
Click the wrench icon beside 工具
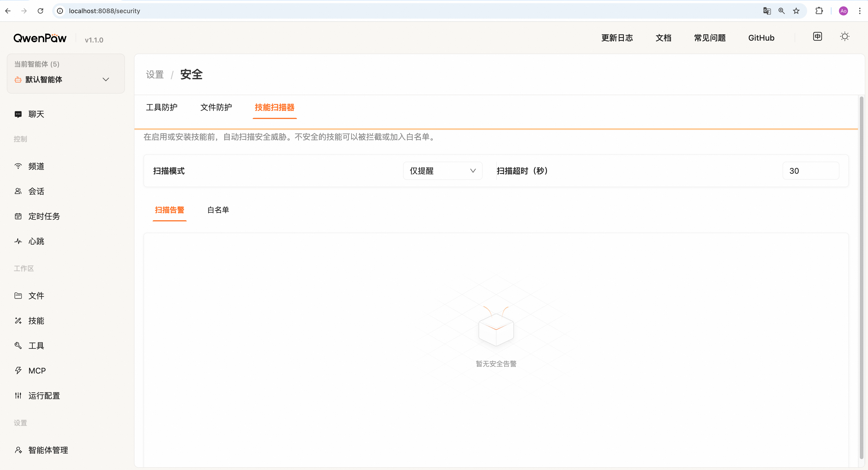point(18,345)
